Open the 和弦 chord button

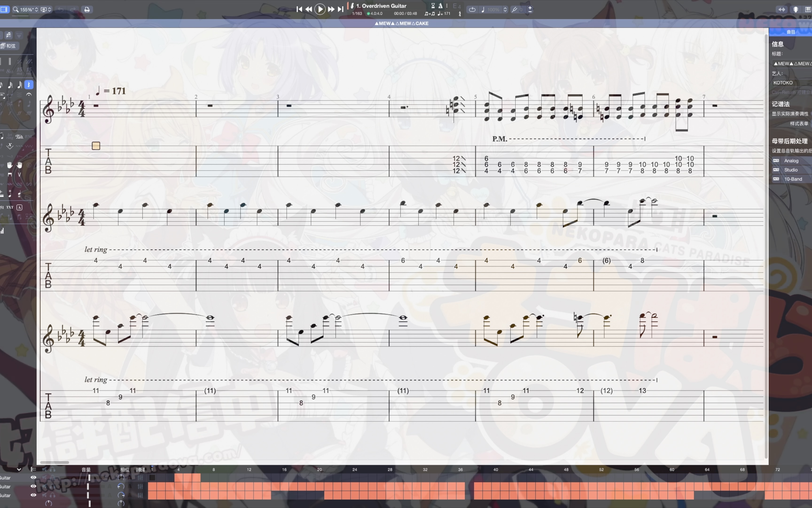(x=9, y=46)
